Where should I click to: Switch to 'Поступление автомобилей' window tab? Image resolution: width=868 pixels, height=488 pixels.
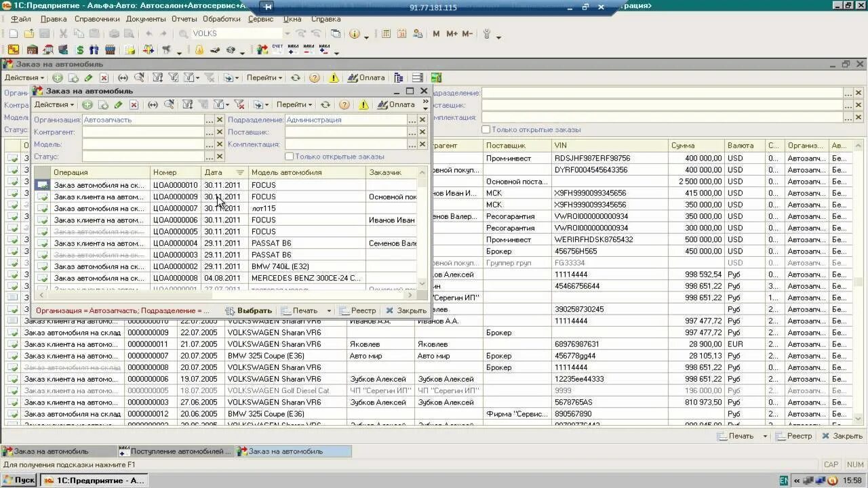(x=176, y=451)
